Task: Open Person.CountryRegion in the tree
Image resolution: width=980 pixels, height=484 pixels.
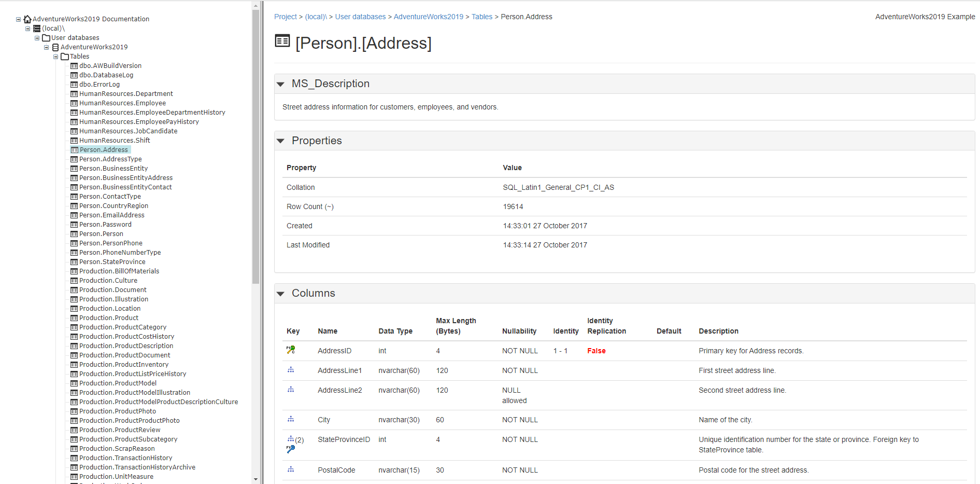Action: click(x=113, y=206)
